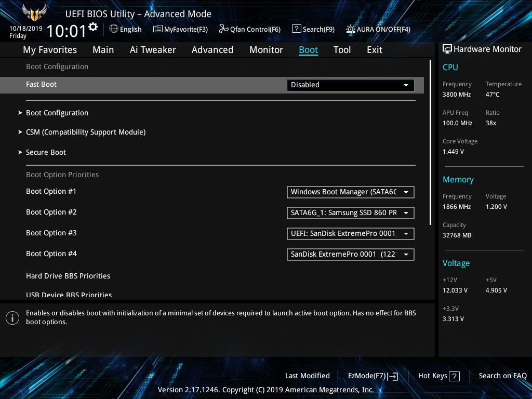Viewport: 532px width, 399px height.
Task: Open MyFavorite list icon
Action: click(157, 29)
